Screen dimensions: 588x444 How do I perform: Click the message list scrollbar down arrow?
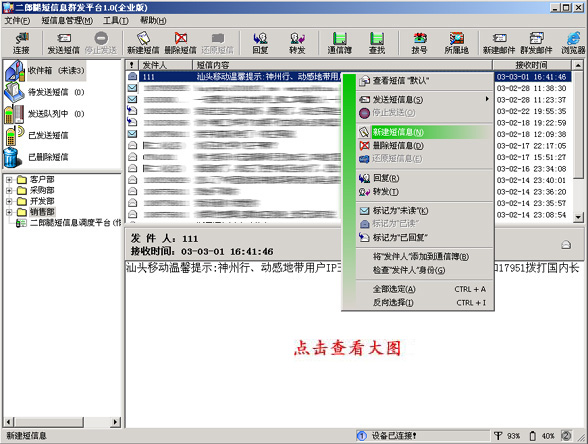pos(578,217)
